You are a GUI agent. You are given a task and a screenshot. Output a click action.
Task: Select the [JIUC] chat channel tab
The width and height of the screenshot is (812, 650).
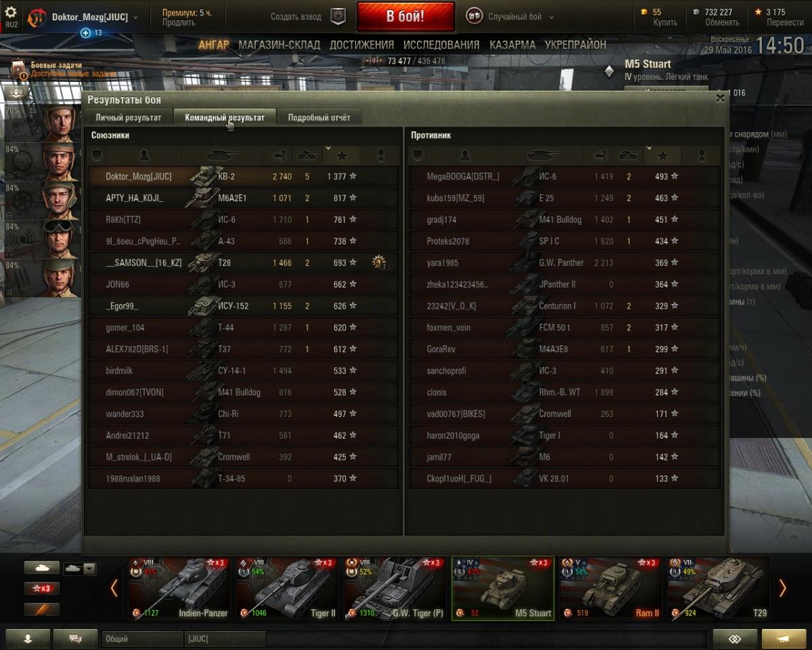tap(225, 638)
